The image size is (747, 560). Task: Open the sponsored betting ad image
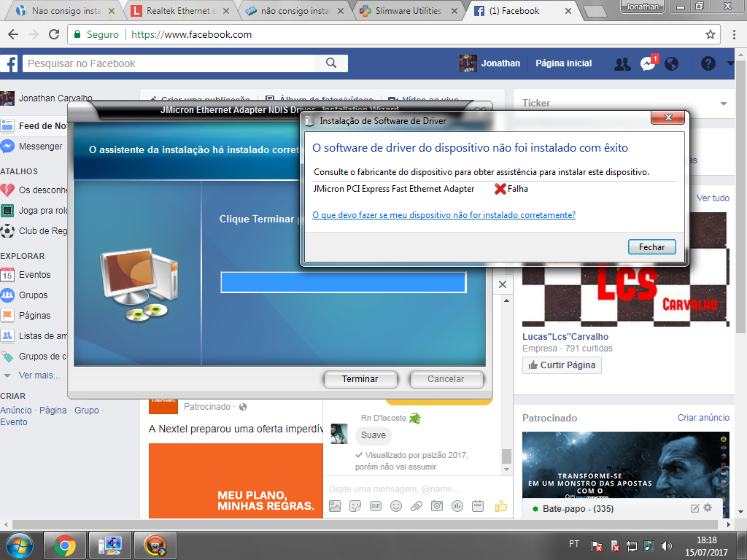coord(625,465)
